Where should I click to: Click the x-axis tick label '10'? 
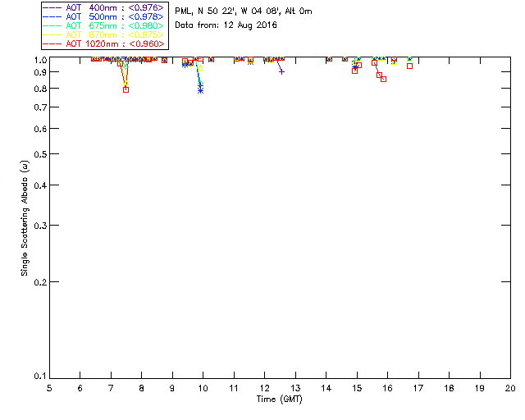point(203,388)
